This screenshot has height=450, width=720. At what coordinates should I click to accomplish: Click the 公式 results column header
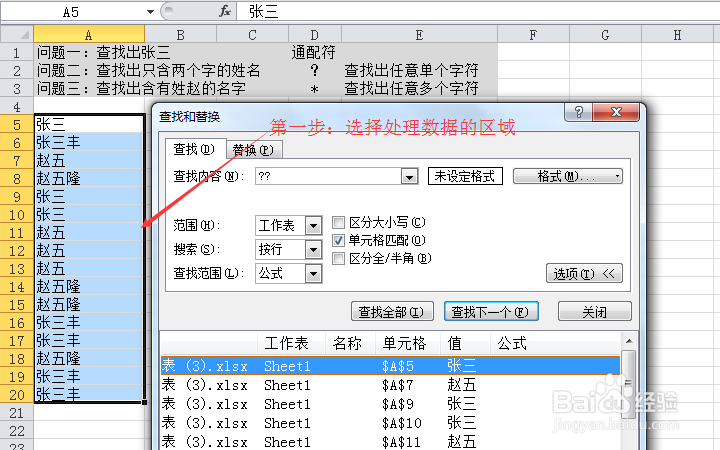tap(555, 343)
